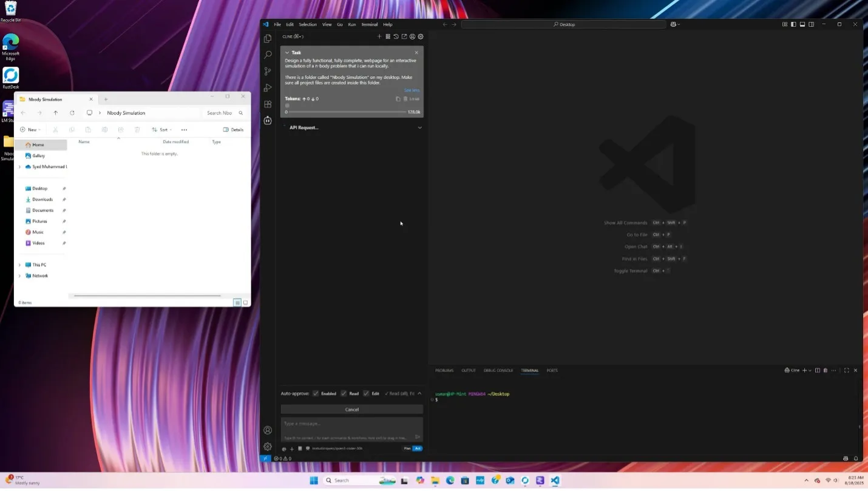Expand the API Request row
This screenshot has height=491, width=868.
point(419,127)
